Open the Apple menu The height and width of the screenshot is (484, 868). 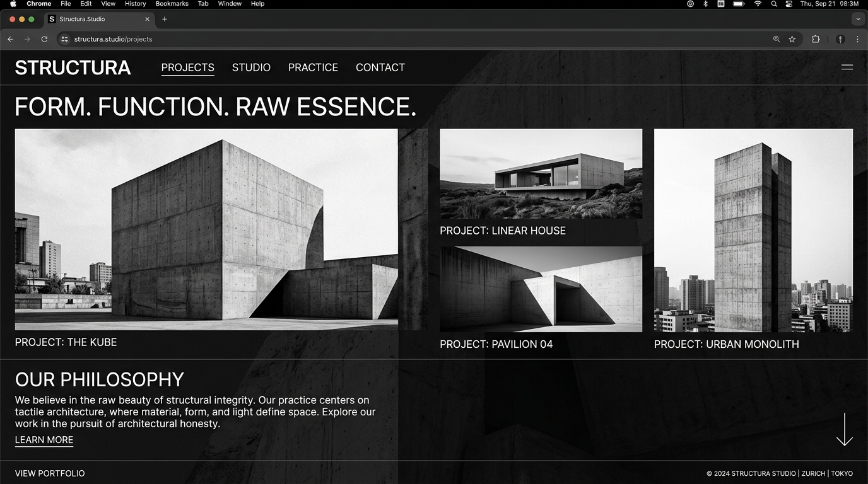click(x=13, y=4)
